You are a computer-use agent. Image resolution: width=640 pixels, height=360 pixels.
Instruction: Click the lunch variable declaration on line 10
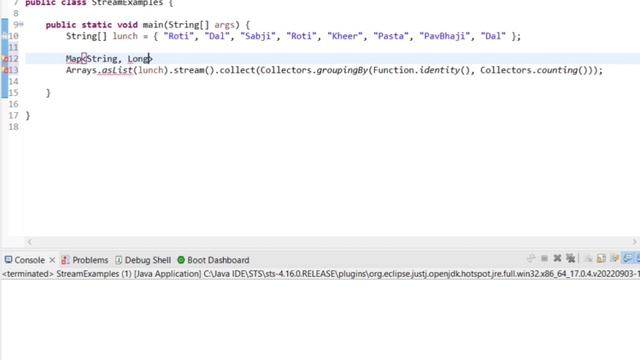tap(125, 36)
